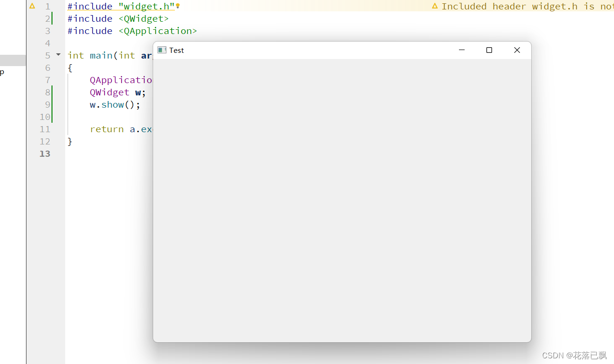
Task: Click the opening brace on line 6
Action: 70,68
